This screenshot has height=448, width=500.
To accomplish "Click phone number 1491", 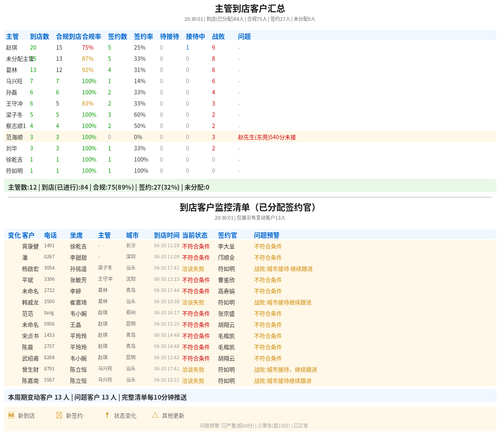I will pyautogui.click(x=49, y=245).
